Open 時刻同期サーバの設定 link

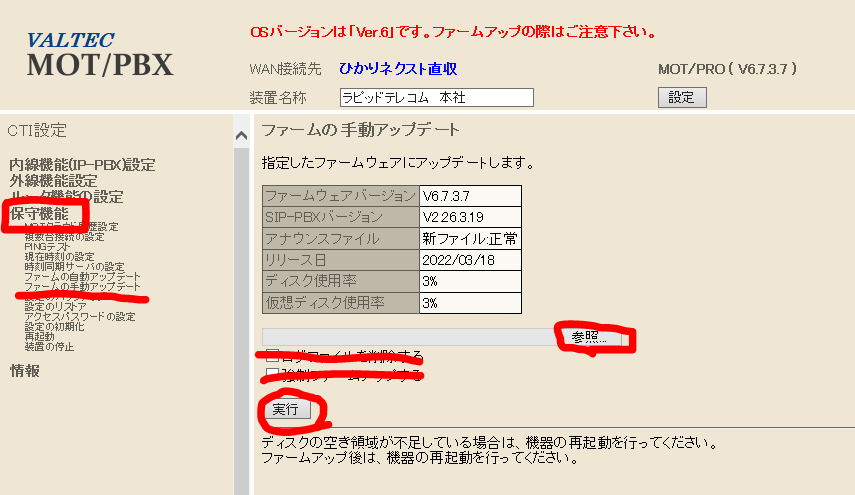coord(75,267)
